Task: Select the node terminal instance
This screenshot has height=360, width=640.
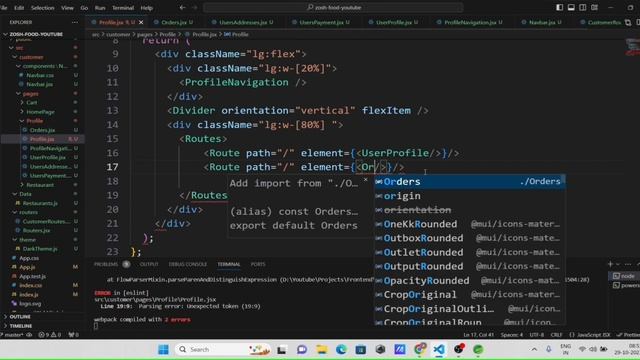Action: point(624,276)
